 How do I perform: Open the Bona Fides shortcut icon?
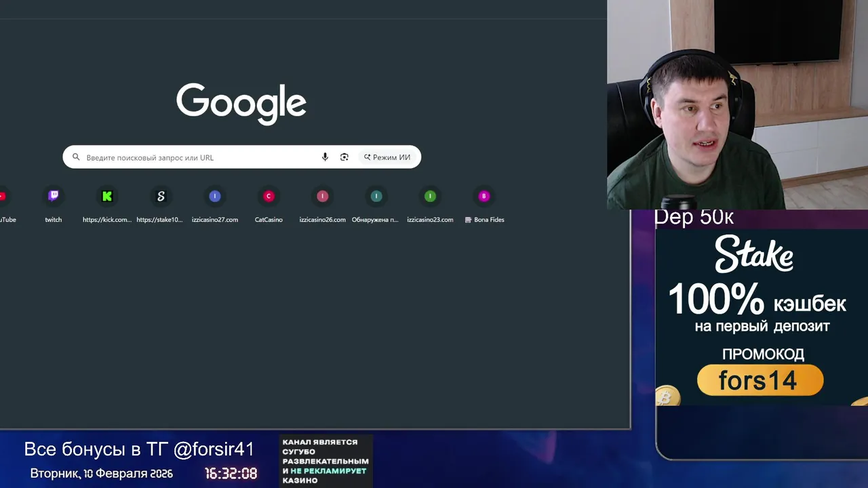484,196
